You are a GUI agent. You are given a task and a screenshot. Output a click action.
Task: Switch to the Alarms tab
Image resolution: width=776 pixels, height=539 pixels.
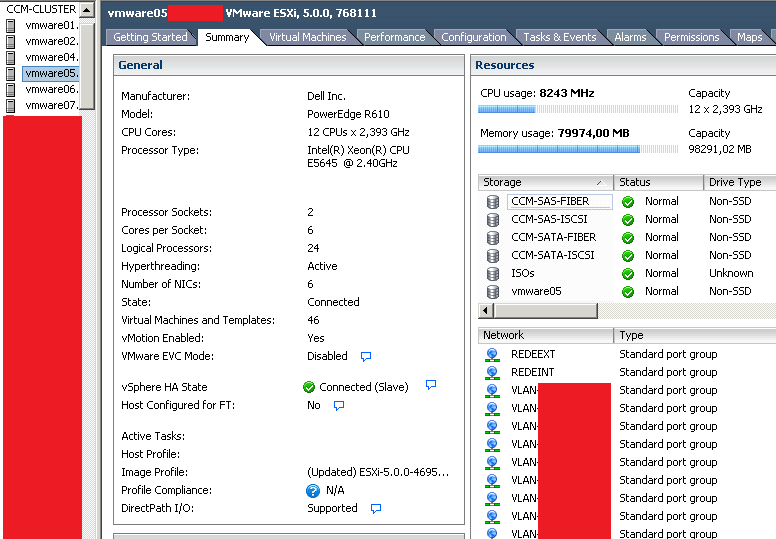(630, 37)
